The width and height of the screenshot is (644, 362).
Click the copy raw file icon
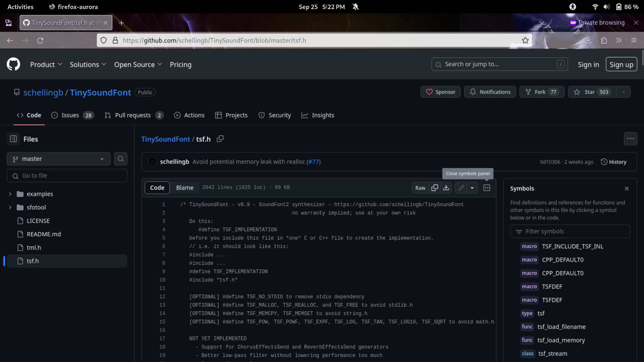(x=435, y=188)
